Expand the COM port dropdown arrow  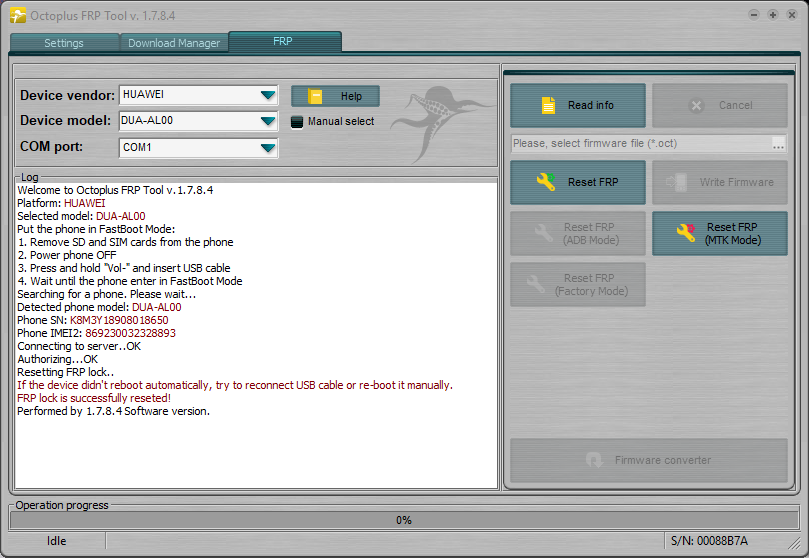tap(268, 148)
